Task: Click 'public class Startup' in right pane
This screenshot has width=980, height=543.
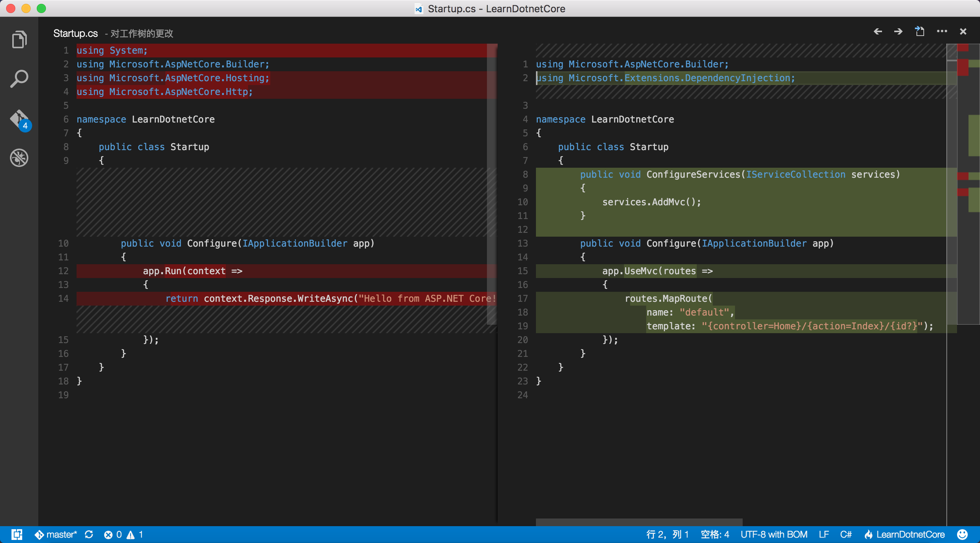Action: 613,147
